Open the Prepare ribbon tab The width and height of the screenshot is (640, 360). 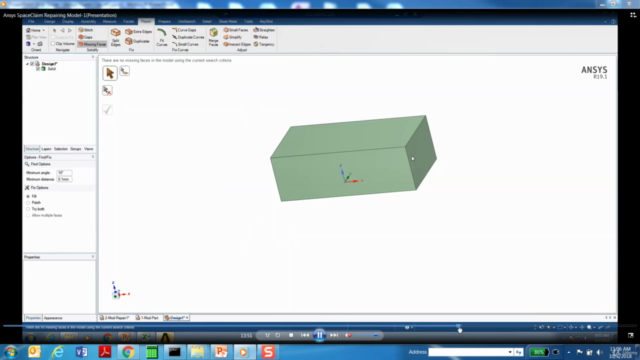pyautogui.click(x=164, y=21)
